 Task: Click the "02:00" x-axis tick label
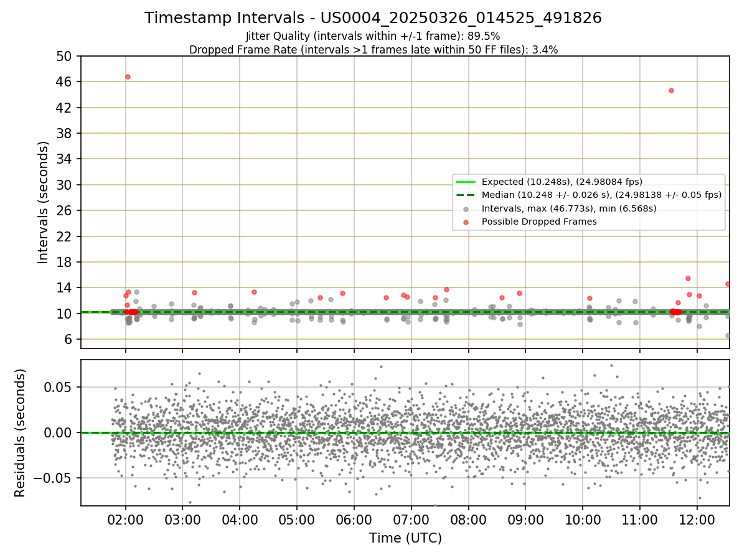(126, 519)
